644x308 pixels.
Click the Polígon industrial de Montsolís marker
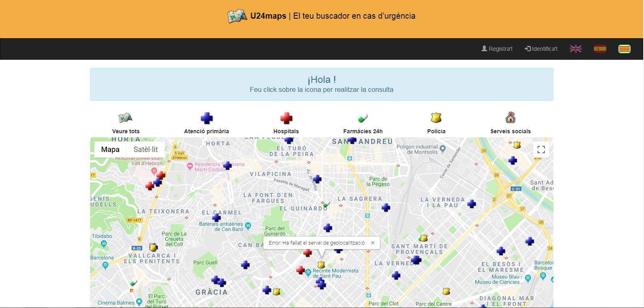(443, 149)
